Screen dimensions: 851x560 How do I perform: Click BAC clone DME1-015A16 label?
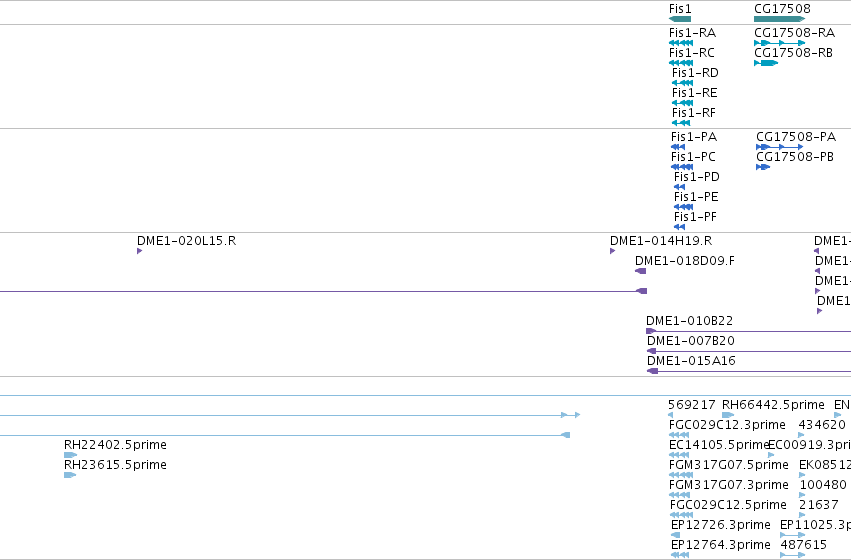[691, 361]
